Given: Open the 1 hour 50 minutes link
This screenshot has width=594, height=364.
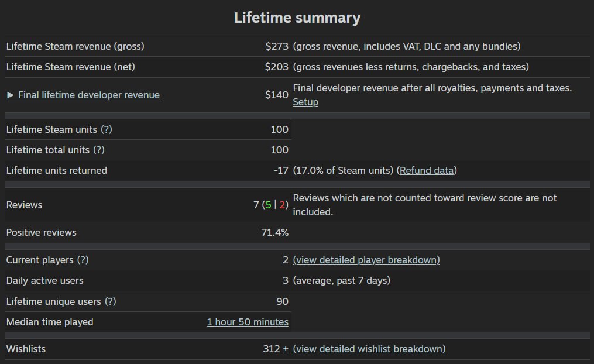Looking at the screenshot, I should coord(248,322).
